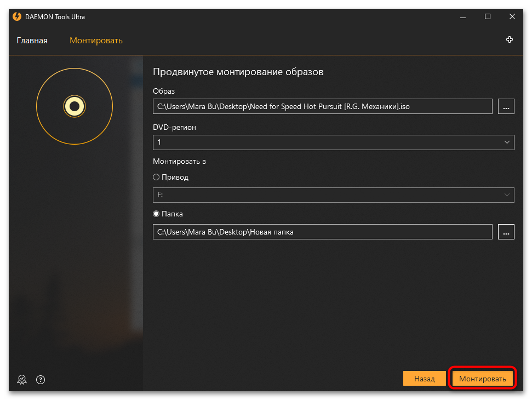Click the DVD-регион label
This screenshot has width=532, height=400.
[174, 127]
